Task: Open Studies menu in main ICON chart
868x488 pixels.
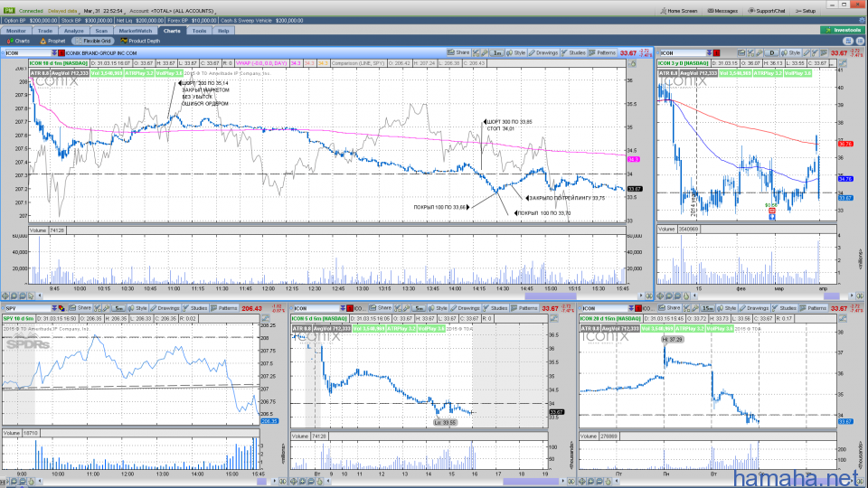Action: (573, 52)
